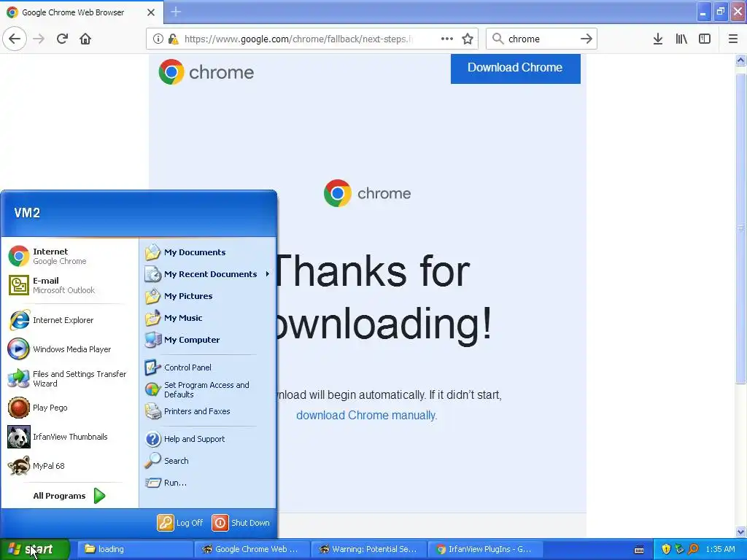This screenshot has height=560, width=747.
Task: Launch Internet Explorer
Action: point(69,320)
